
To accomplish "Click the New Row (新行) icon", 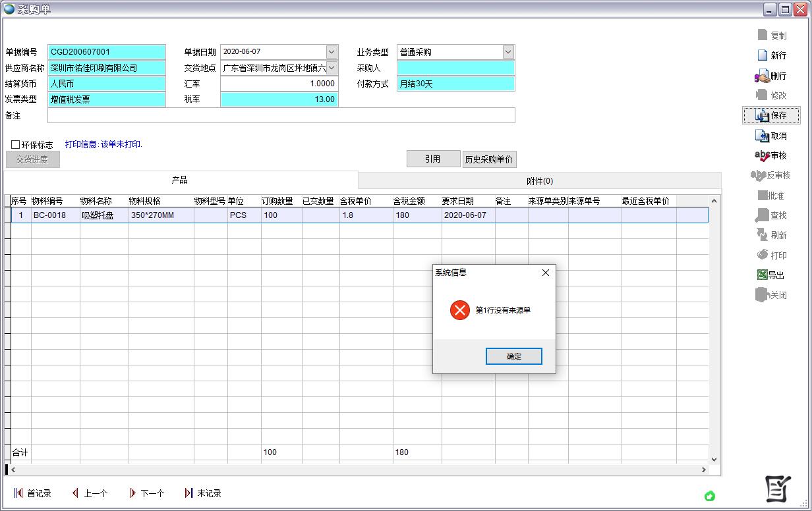I will coord(763,56).
